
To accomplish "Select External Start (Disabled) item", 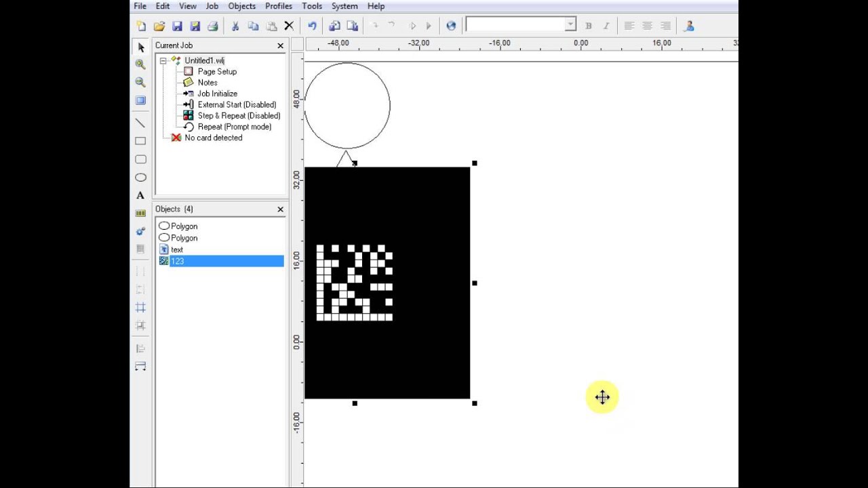I will tap(237, 104).
